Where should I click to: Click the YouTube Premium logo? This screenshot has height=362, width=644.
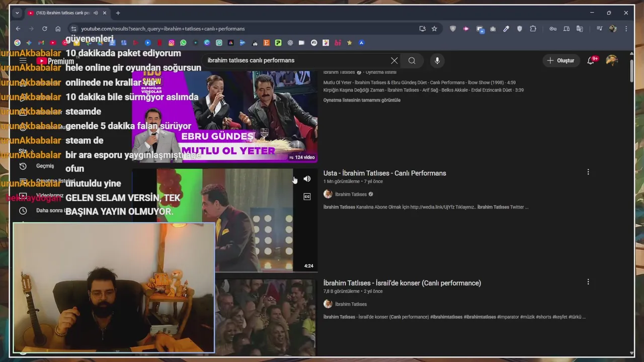pos(55,61)
